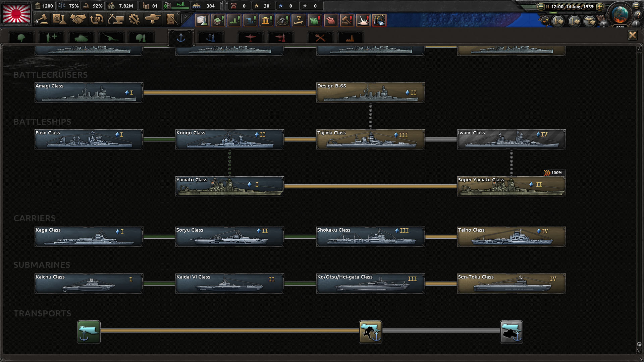Select the Taiho Class carrier technology
644x362 pixels.
[x=511, y=237]
